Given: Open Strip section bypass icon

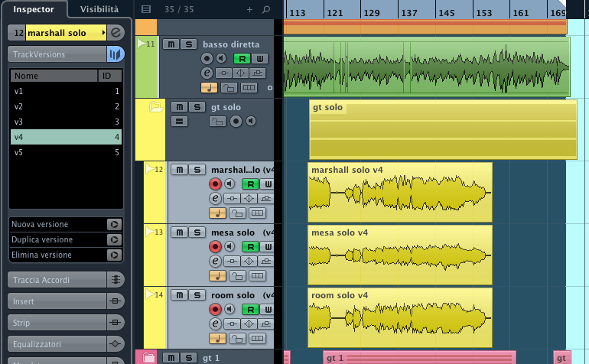Looking at the screenshot, I should point(116,323).
